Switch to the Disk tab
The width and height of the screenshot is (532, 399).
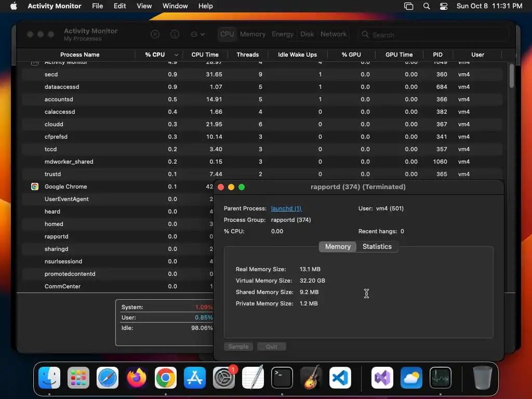tap(307, 34)
